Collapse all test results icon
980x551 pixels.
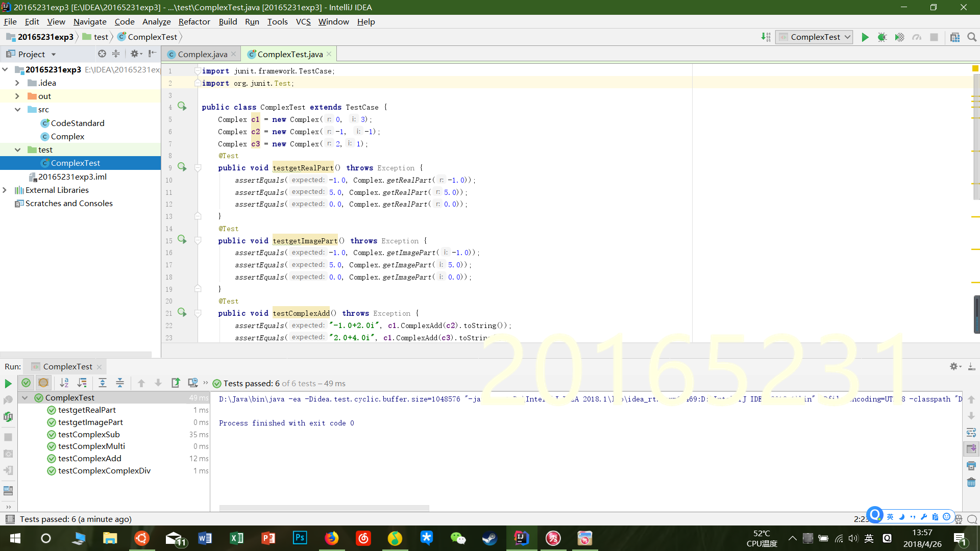pos(120,383)
